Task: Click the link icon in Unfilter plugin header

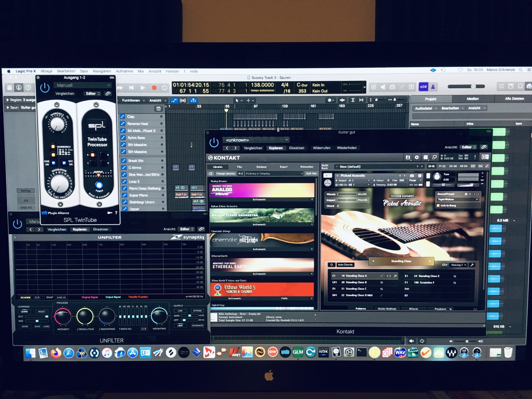Action: click(x=201, y=229)
